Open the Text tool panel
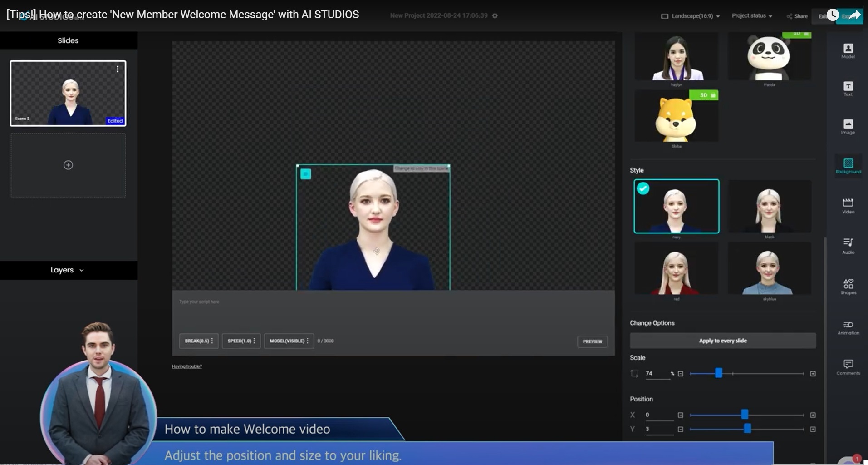This screenshot has height=465, width=868. (x=848, y=89)
